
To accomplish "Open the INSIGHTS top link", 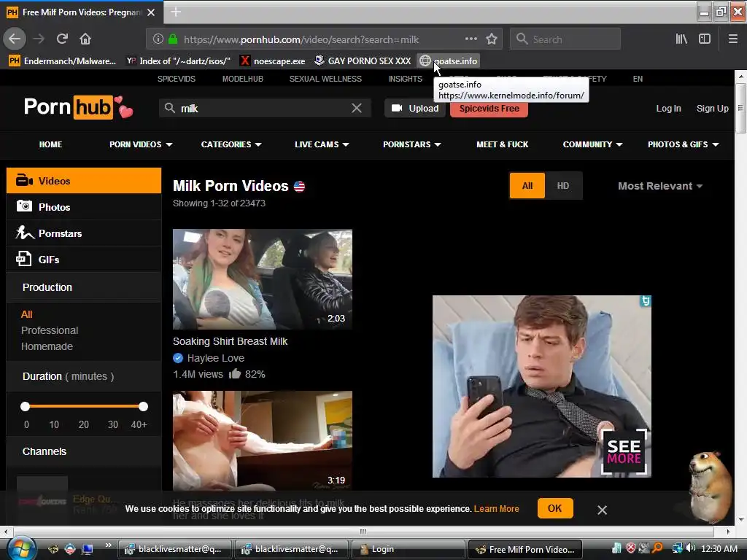I will click(x=405, y=79).
